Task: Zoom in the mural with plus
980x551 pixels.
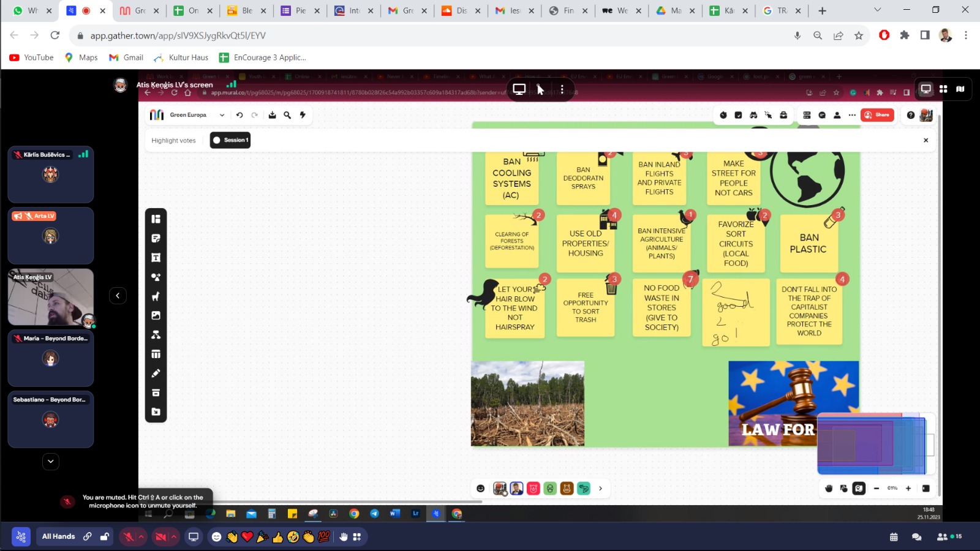Action: tap(908, 489)
